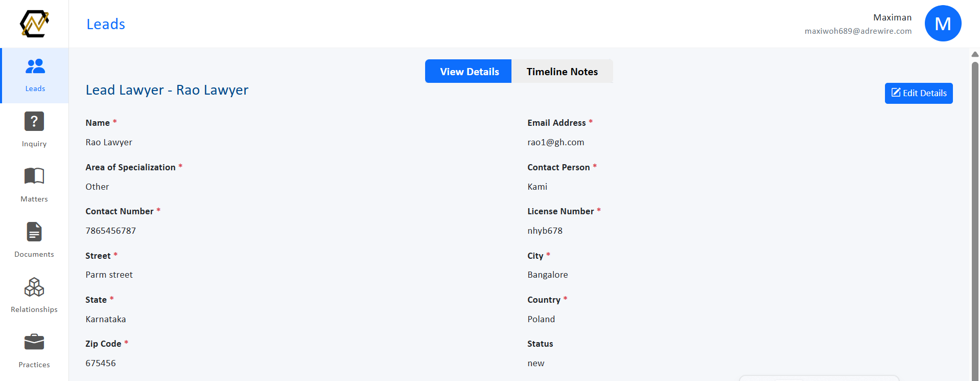Click the license number nhyb678
Screen dimensions: 980x381
(545, 231)
